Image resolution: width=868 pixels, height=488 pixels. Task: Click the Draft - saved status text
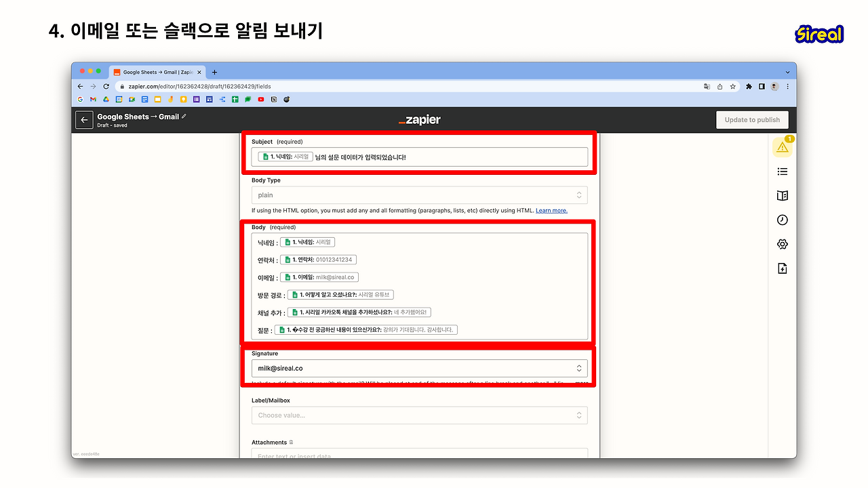click(x=112, y=125)
